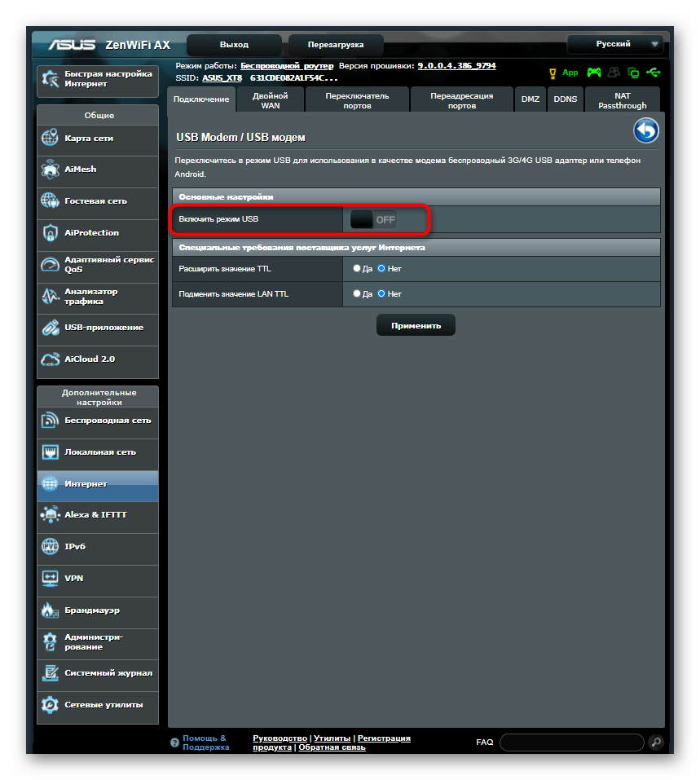The image size is (700, 780).
Task: Click the Перезагрузка button
Action: point(336,45)
